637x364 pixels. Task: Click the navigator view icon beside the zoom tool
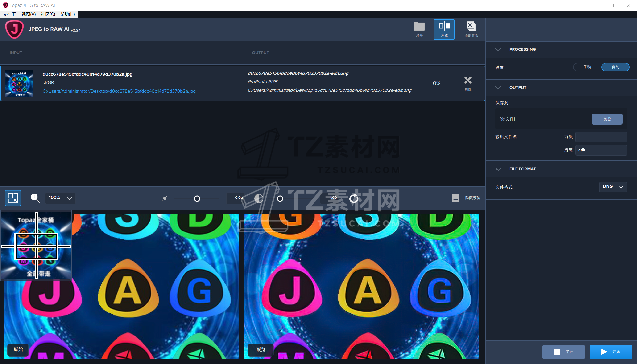point(13,198)
